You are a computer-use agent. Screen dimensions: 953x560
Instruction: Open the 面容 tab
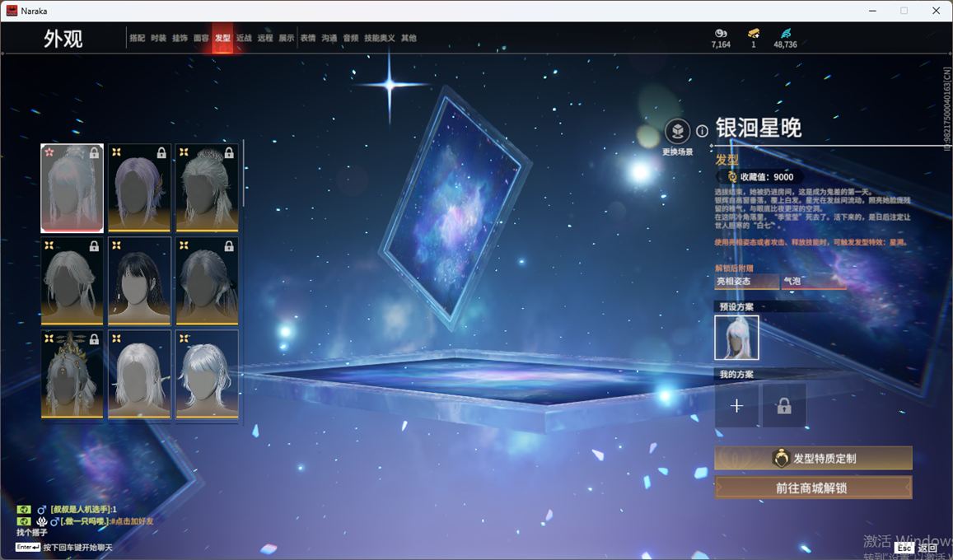(x=201, y=38)
